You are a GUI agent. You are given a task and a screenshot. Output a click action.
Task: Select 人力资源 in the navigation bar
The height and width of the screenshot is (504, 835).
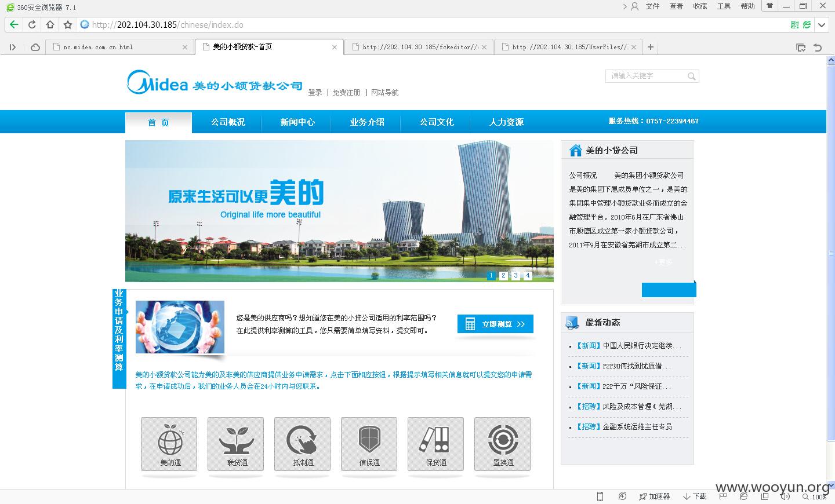pos(506,122)
